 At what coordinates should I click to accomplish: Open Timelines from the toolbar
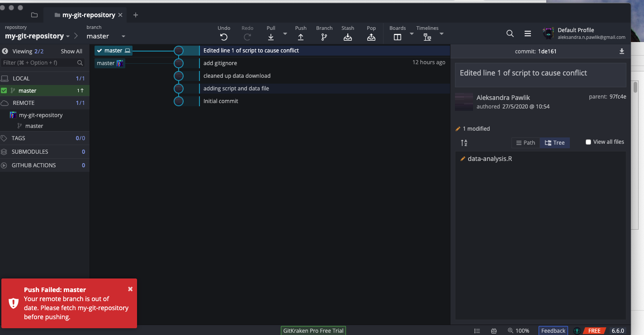[427, 37]
